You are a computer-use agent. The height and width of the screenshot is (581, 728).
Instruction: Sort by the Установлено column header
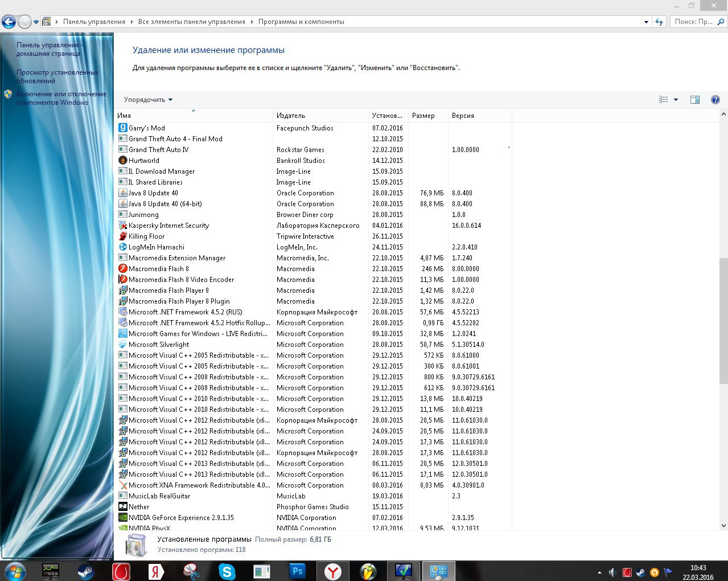pyautogui.click(x=389, y=116)
